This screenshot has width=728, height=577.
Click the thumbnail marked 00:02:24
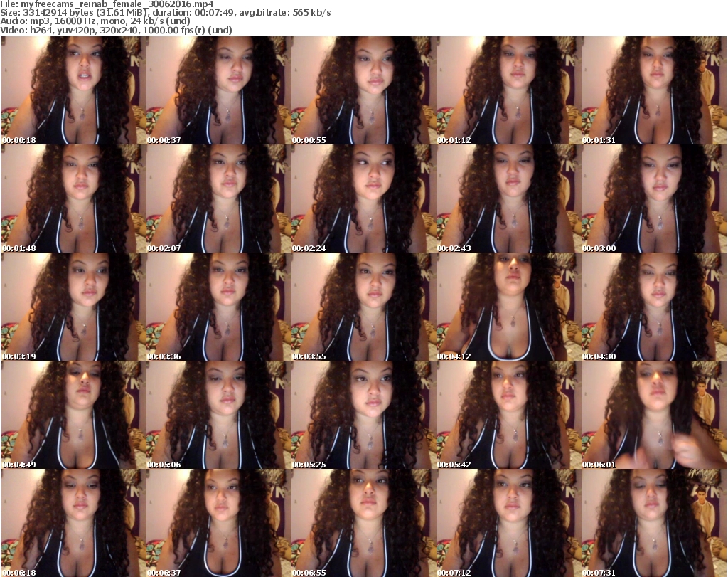363,198
